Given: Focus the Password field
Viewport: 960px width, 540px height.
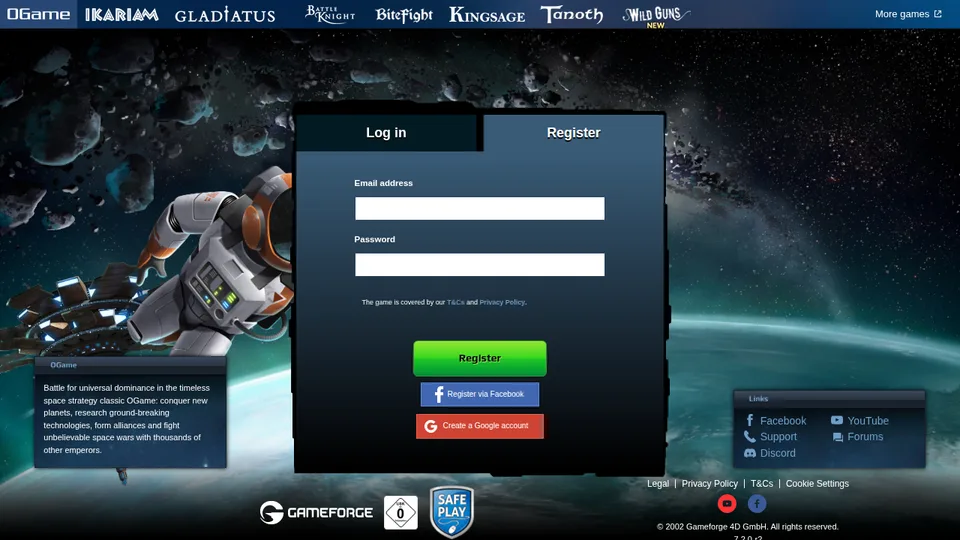Looking at the screenshot, I should 479,264.
